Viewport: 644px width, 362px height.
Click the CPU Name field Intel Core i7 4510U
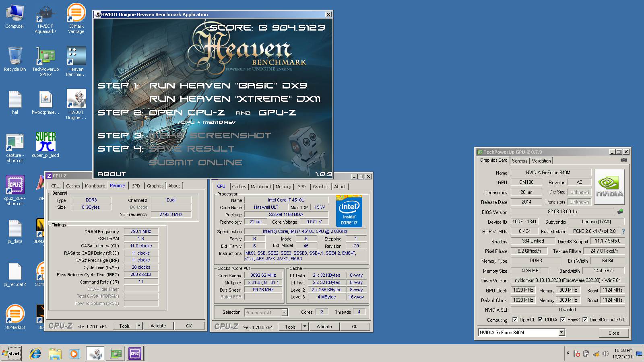click(286, 200)
